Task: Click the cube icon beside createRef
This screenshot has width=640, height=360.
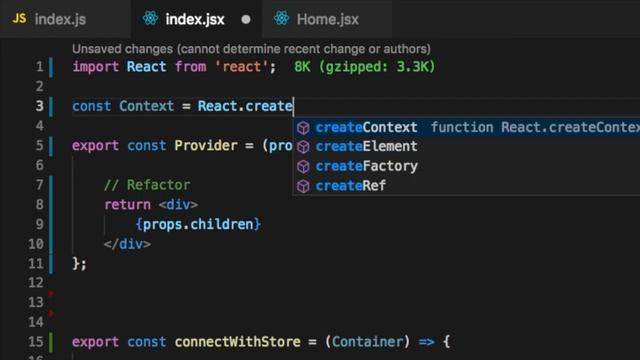Action: point(303,186)
